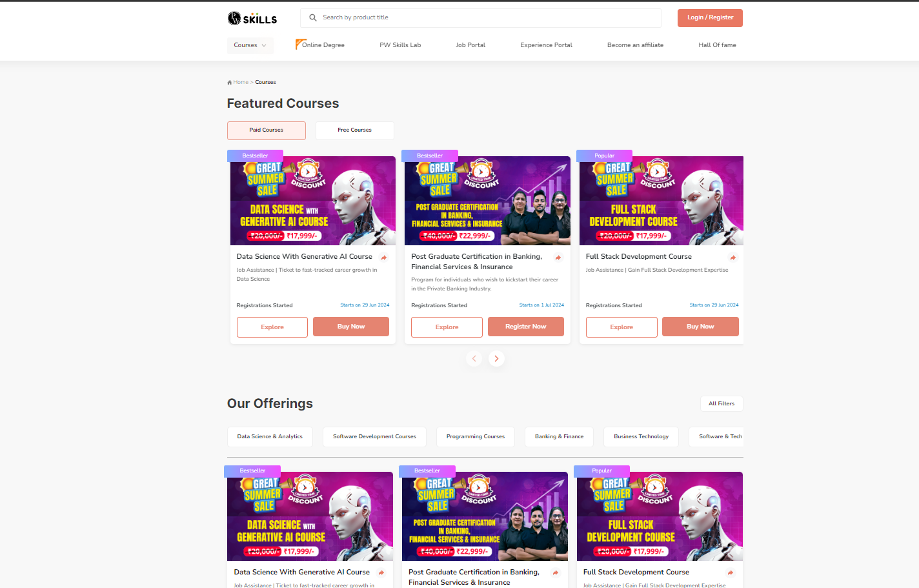Go to previous featured courses slide

click(474, 358)
